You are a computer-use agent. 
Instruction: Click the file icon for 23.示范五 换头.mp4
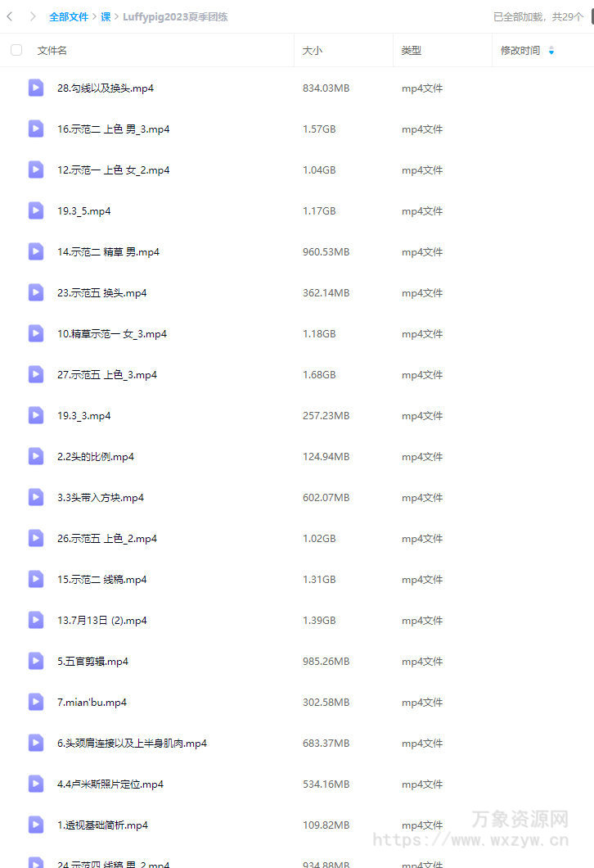pos(36,292)
